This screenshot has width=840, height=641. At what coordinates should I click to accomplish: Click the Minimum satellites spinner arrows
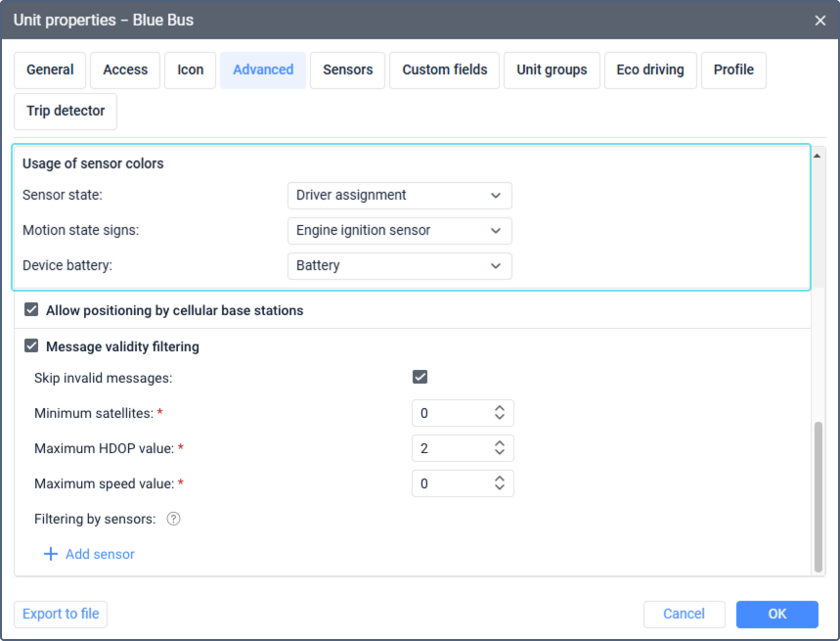tap(499, 413)
